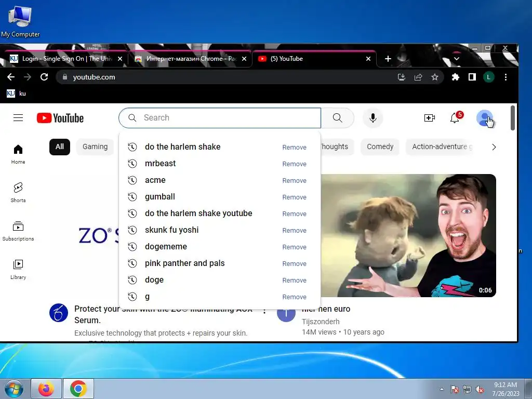This screenshot has height=399, width=532.
Task: Show more category chips with right arrow
Action: click(494, 147)
